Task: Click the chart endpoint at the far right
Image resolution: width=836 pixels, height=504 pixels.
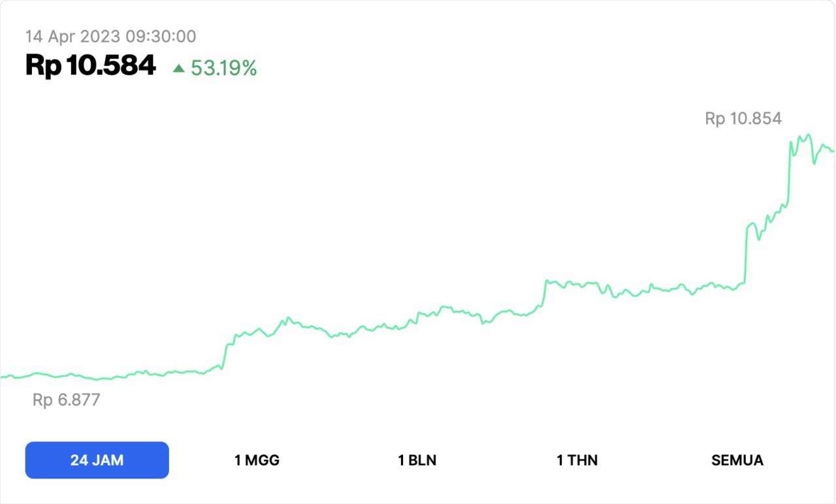Action: tap(833, 151)
